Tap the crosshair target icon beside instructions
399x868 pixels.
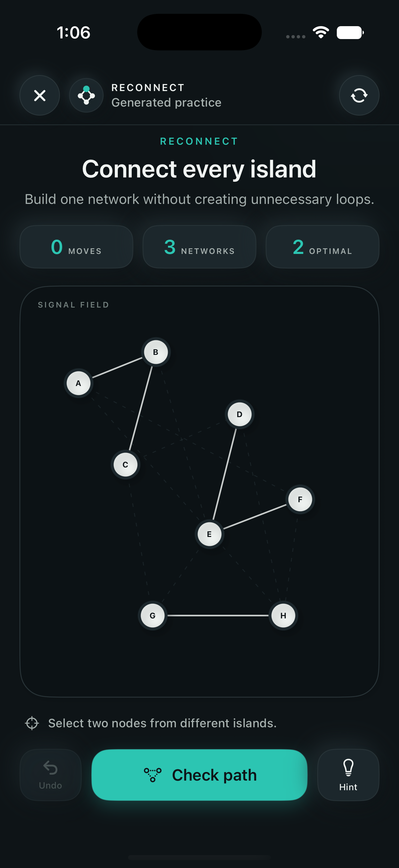pos(32,723)
